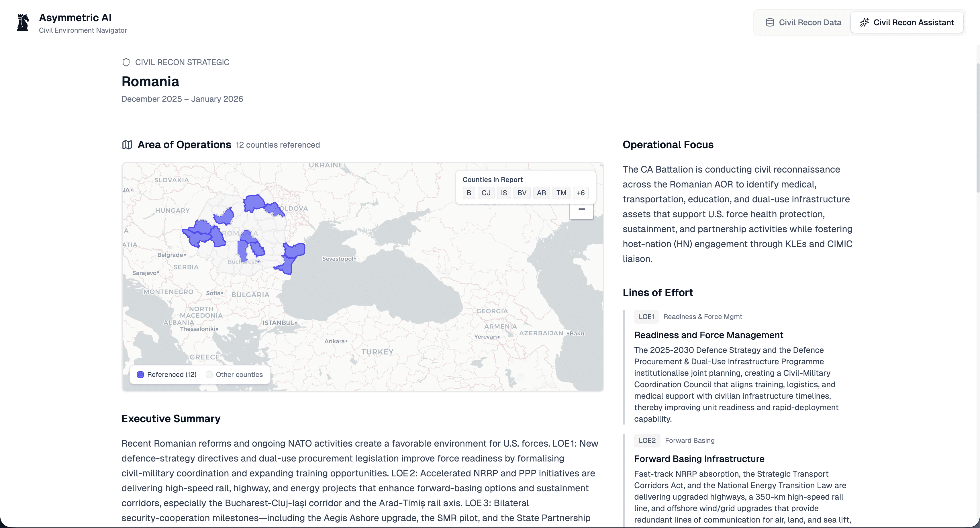The image size is (980, 528).
Task: Select the AR county chip
Action: [x=541, y=193]
